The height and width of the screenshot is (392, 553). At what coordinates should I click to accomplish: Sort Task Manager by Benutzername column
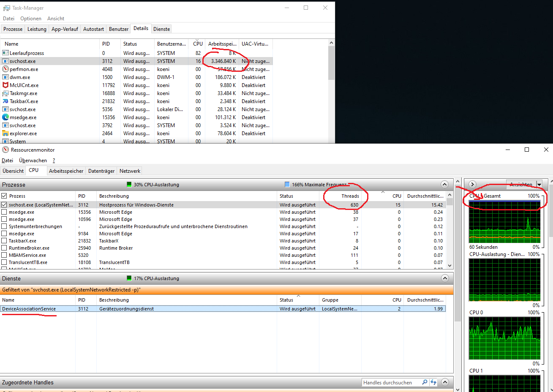click(x=172, y=44)
